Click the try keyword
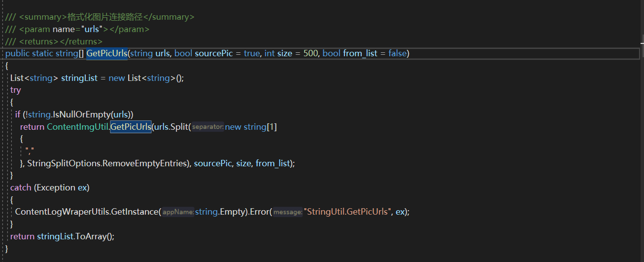The height and width of the screenshot is (262, 644). (16, 90)
